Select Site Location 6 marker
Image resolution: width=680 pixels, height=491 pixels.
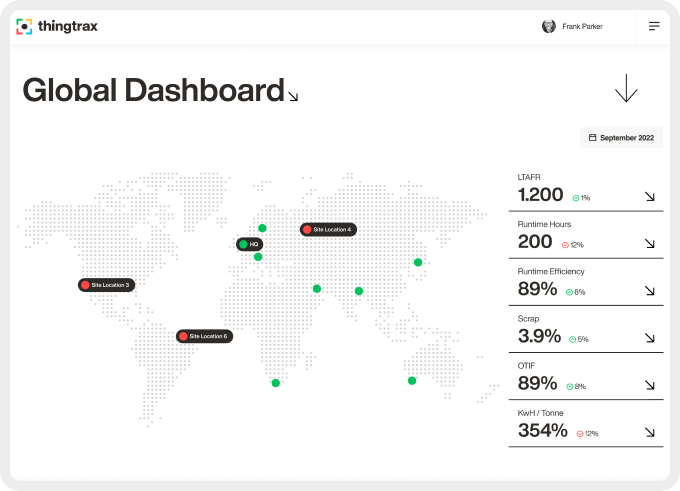204,336
